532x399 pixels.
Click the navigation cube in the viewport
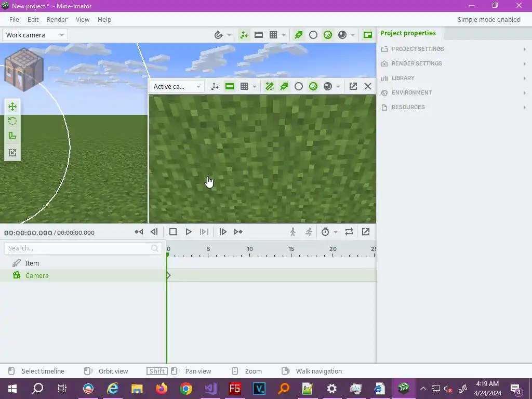[x=24, y=69]
